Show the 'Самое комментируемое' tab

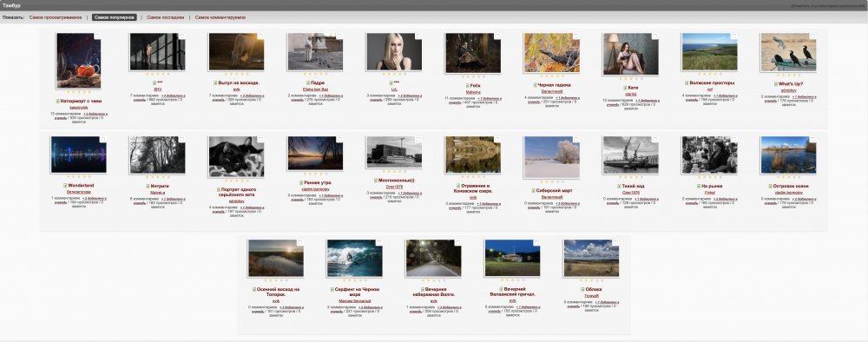click(x=220, y=17)
